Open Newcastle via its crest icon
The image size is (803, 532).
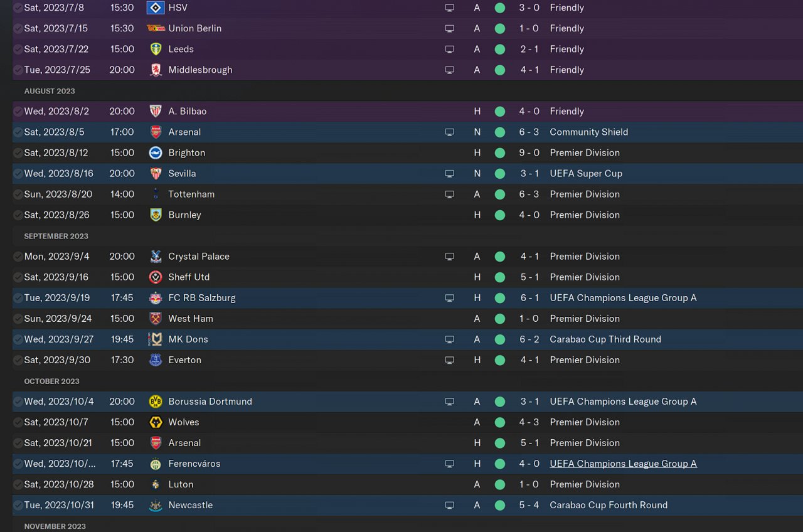(x=155, y=505)
